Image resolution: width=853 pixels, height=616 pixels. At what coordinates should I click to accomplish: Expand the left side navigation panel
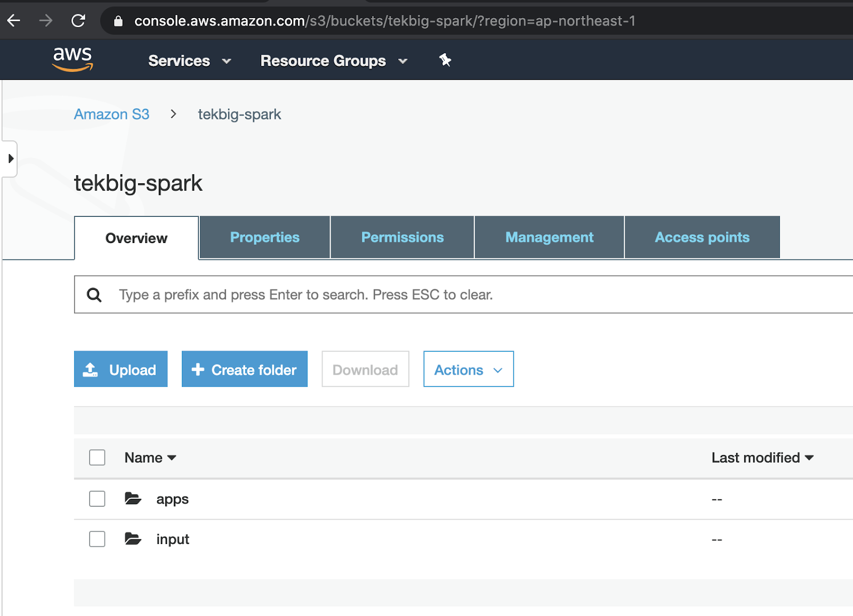(10, 159)
